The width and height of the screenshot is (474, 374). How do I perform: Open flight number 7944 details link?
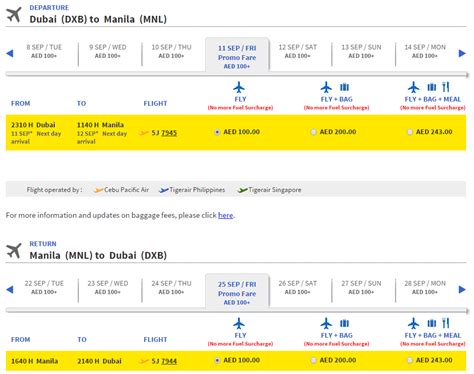point(169,361)
